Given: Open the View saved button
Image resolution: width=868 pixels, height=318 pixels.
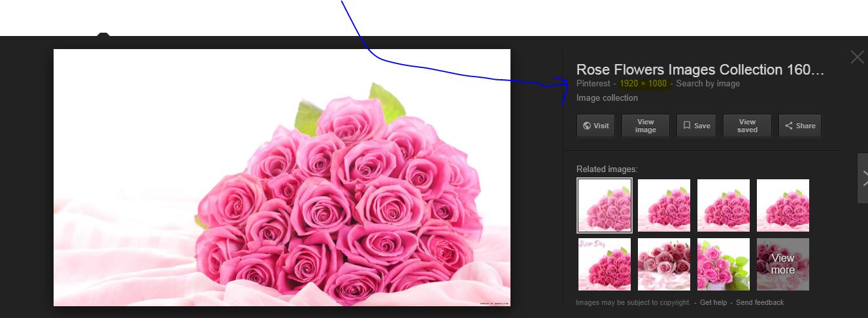Looking at the screenshot, I should (x=747, y=126).
